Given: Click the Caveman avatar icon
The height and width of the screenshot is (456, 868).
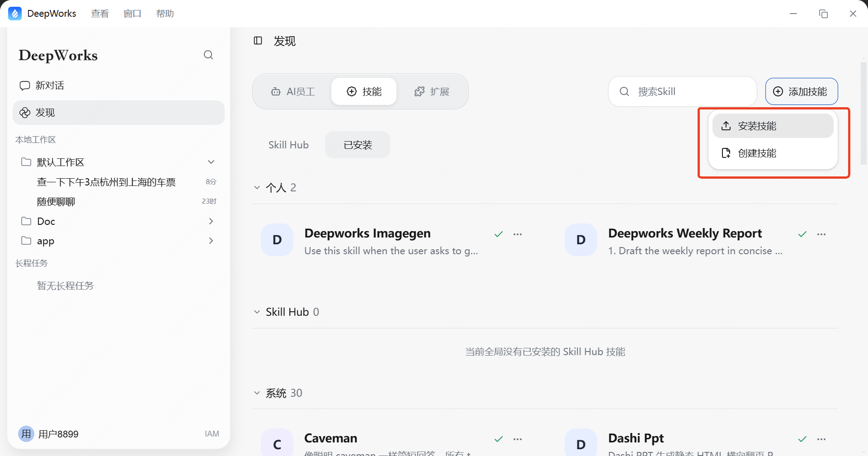Looking at the screenshot, I should tap(277, 442).
